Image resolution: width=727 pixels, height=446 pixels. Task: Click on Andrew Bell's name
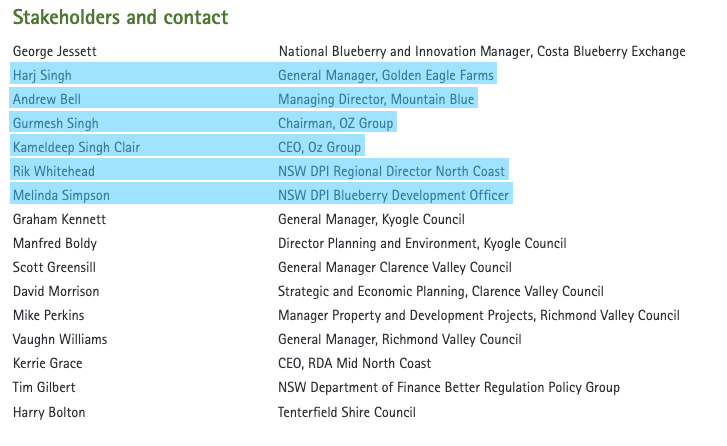pos(46,99)
